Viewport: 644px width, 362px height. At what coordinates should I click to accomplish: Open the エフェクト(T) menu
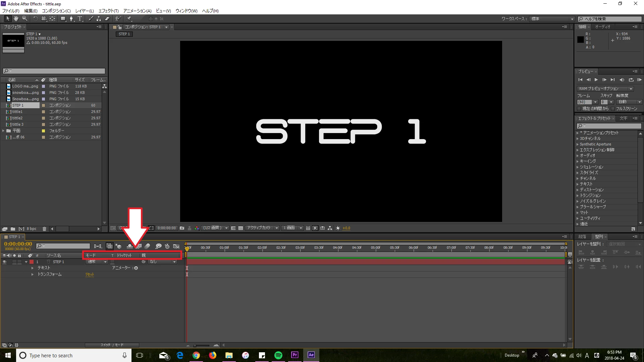pos(108,11)
